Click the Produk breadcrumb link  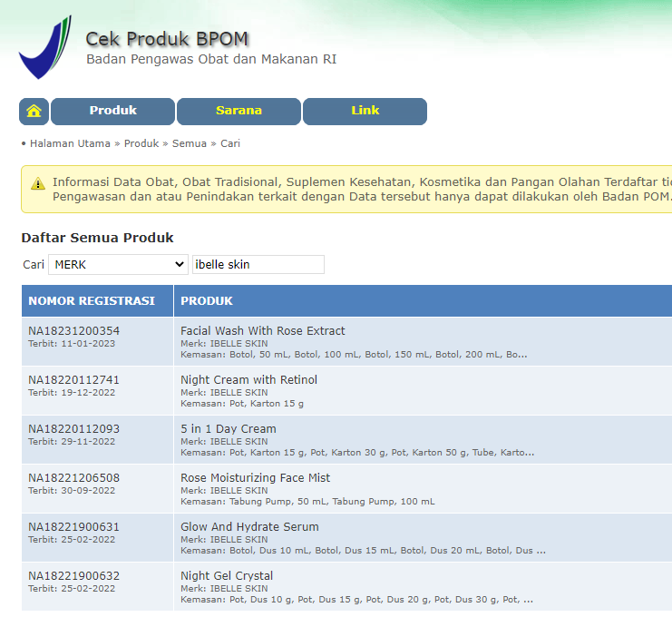[x=141, y=143]
